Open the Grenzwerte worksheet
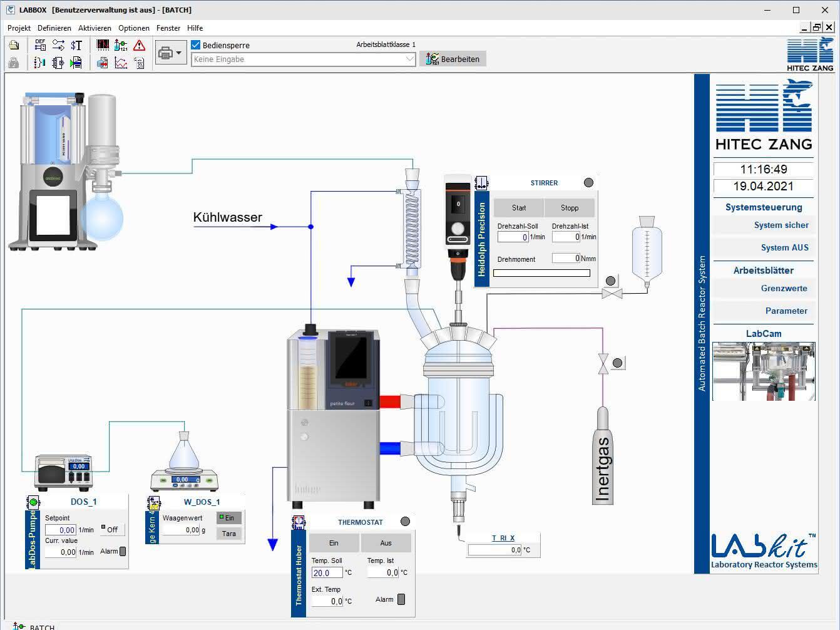Image resolution: width=840 pixels, height=630 pixels. (764, 289)
